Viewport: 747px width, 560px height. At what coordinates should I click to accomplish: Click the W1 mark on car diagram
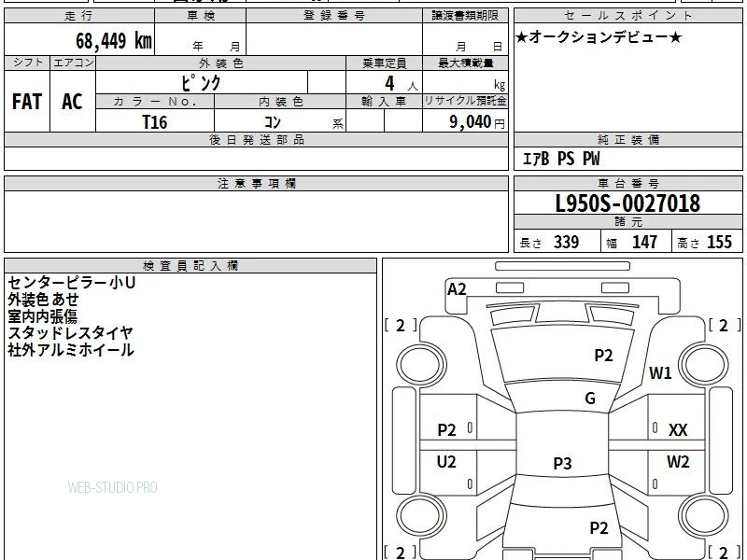point(660,372)
